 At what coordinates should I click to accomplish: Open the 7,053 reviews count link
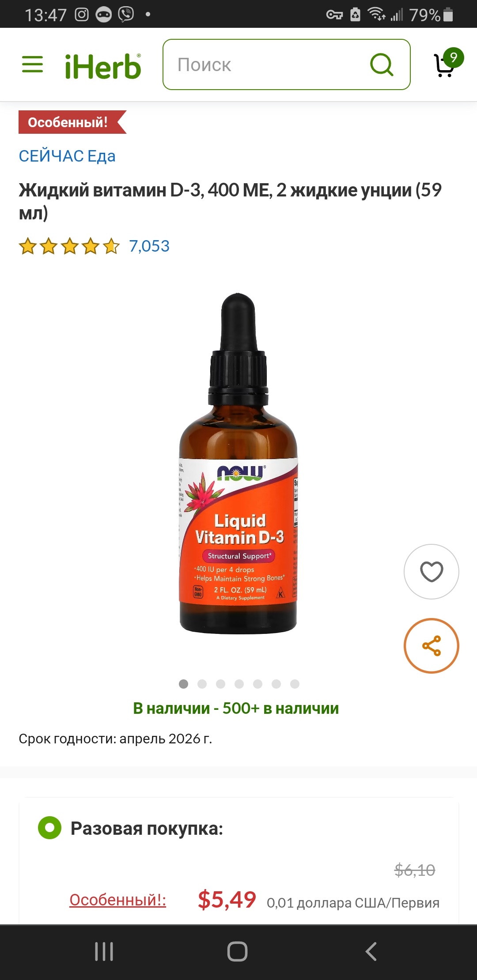(x=149, y=246)
